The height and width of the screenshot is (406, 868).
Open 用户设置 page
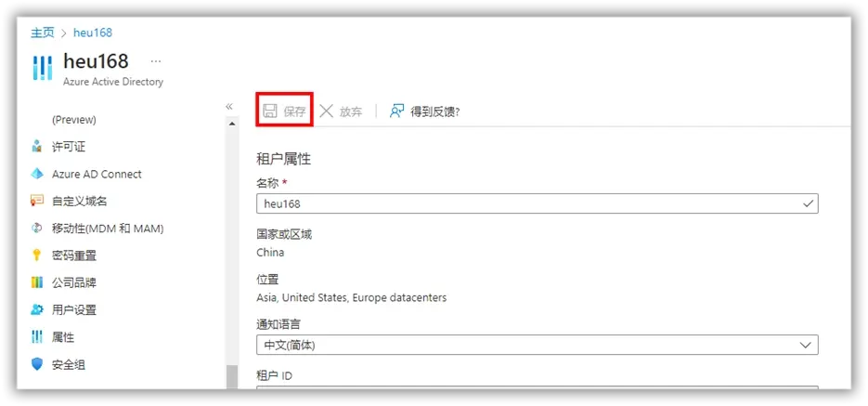tap(74, 309)
